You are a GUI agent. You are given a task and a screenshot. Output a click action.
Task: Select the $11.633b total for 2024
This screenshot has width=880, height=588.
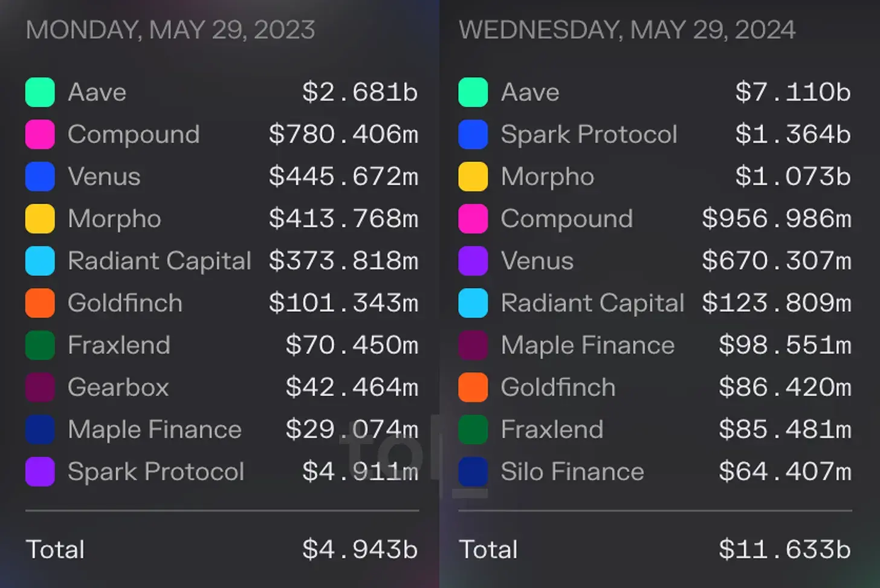785,549
